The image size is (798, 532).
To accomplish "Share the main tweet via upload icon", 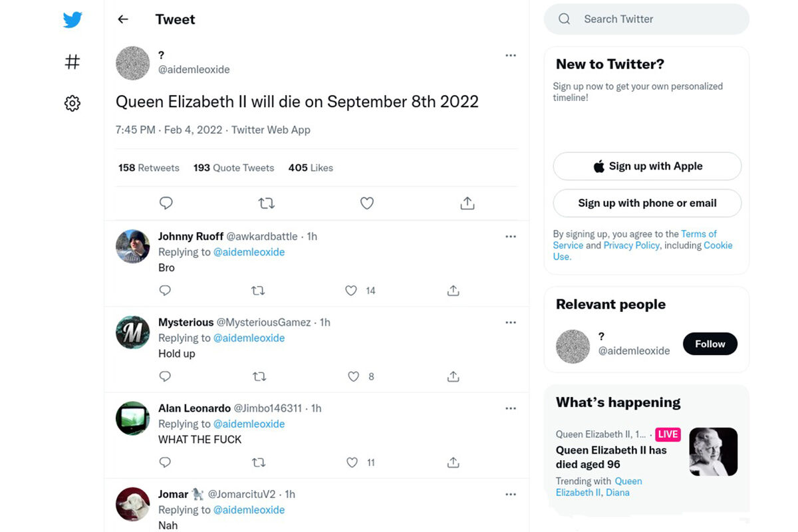I will (467, 203).
